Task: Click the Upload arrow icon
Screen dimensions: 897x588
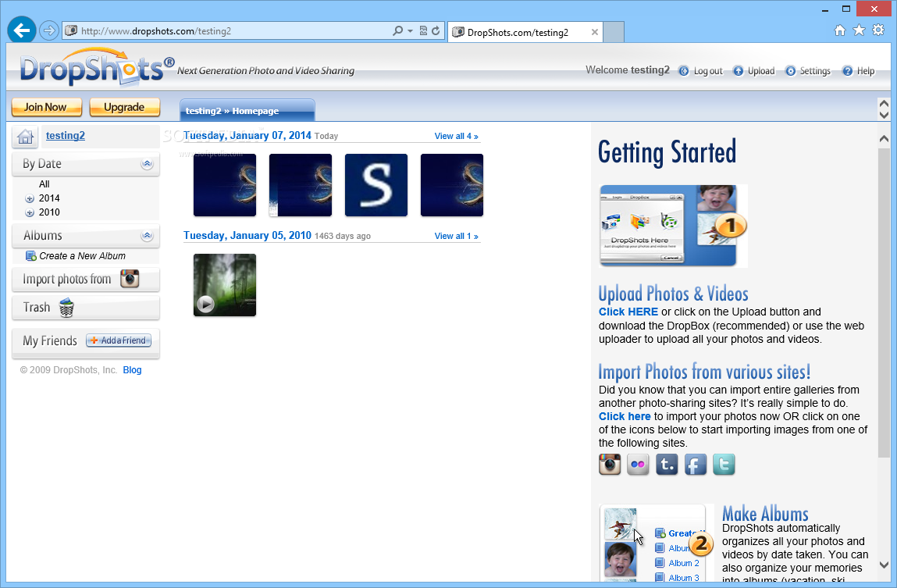Action: pyautogui.click(x=738, y=71)
